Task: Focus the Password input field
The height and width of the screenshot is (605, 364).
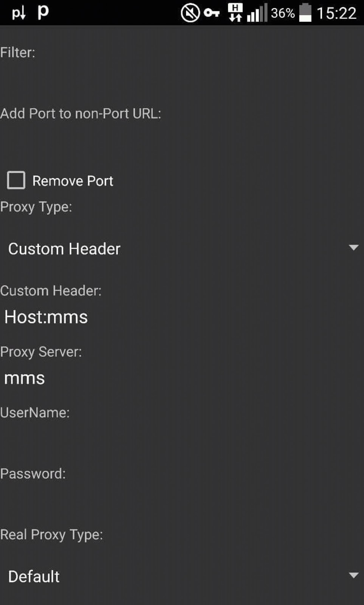Action: coord(181,501)
